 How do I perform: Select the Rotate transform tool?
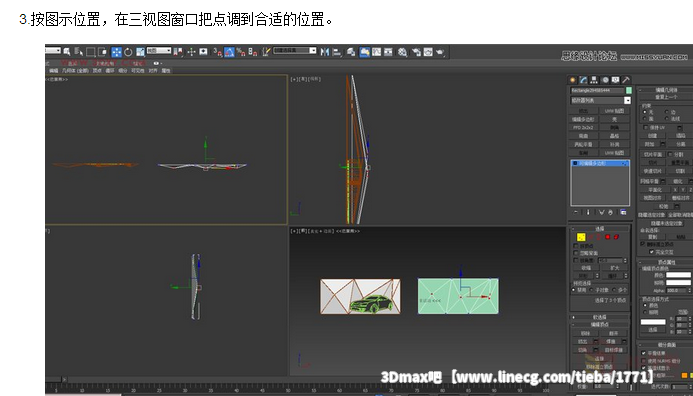click(128, 52)
